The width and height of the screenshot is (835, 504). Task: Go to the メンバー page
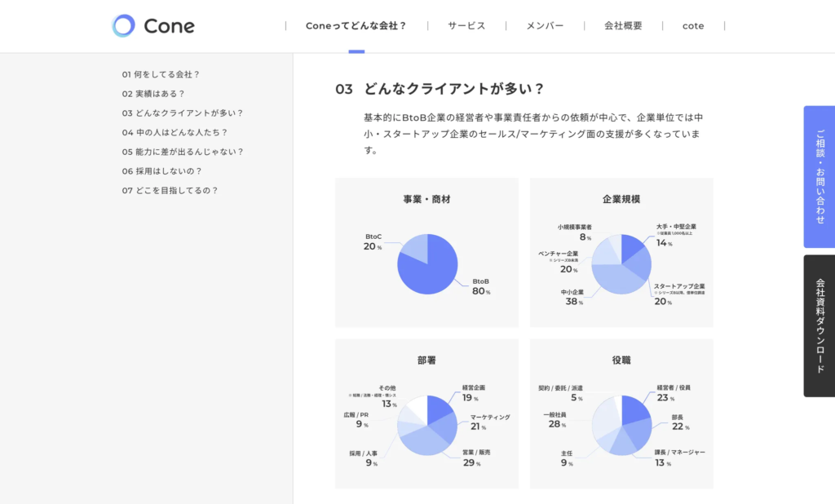click(x=545, y=26)
